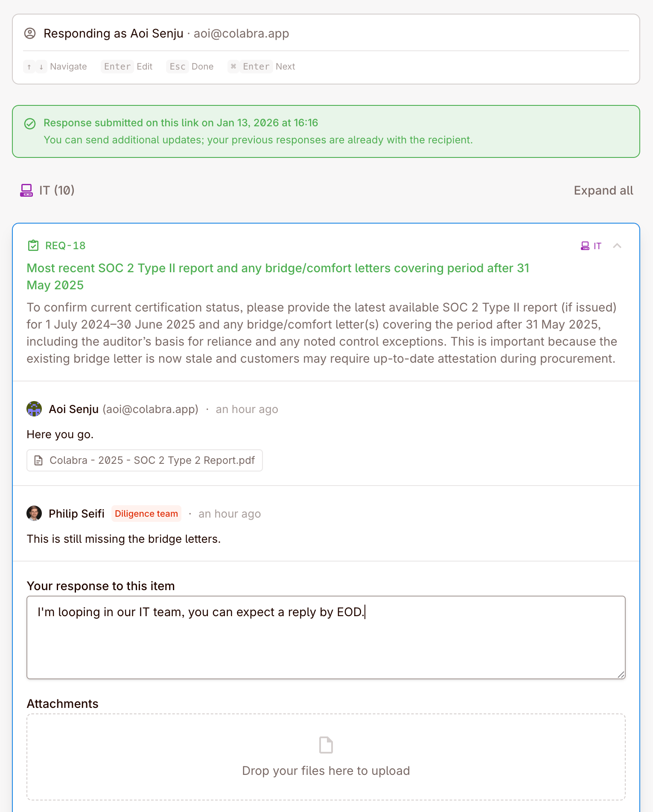
Task: Click the document icon on the SOC 2 report attachment
Action: [39, 460]
